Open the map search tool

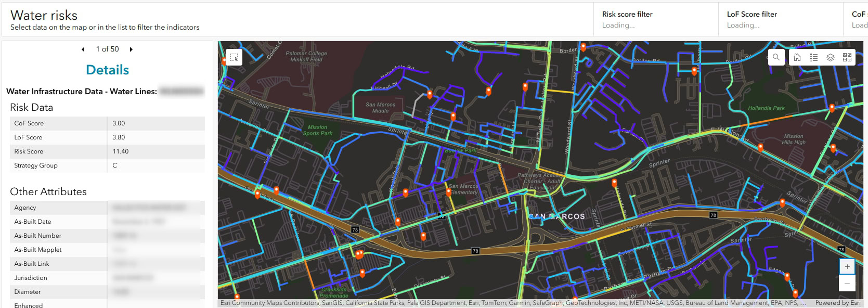click(776, 57)
